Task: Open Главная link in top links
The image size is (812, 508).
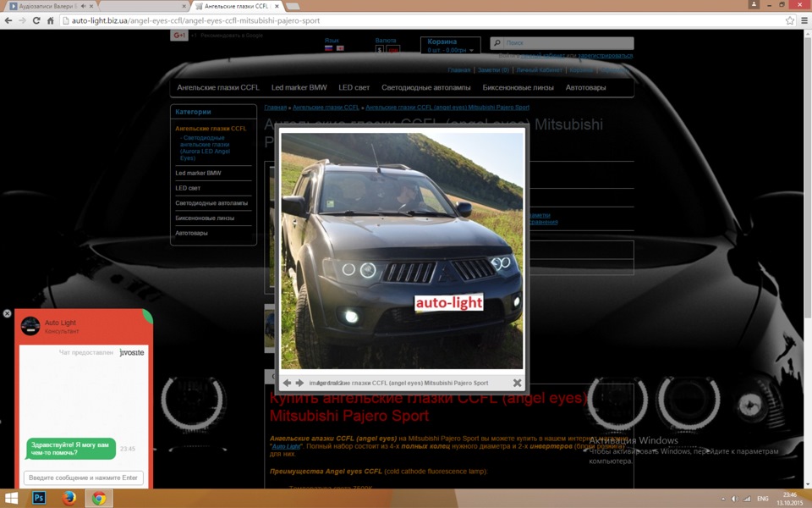Action: [458, 70]
